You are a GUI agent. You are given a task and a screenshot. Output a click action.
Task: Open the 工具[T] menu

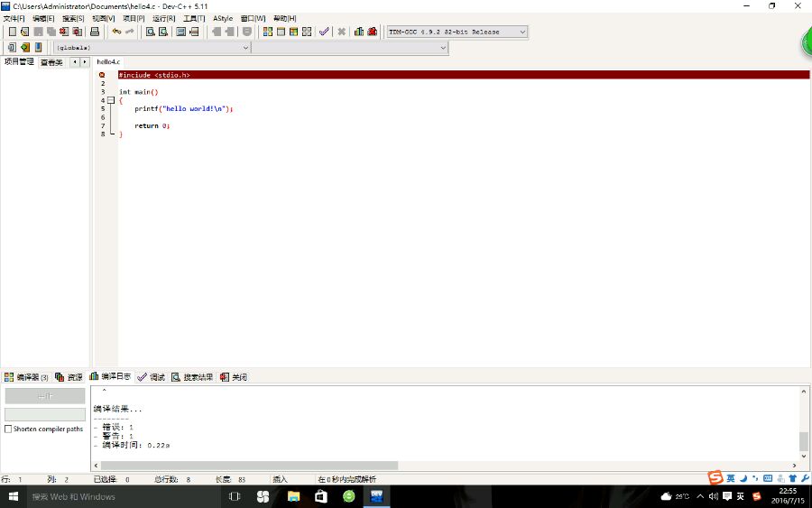[194, 18]
